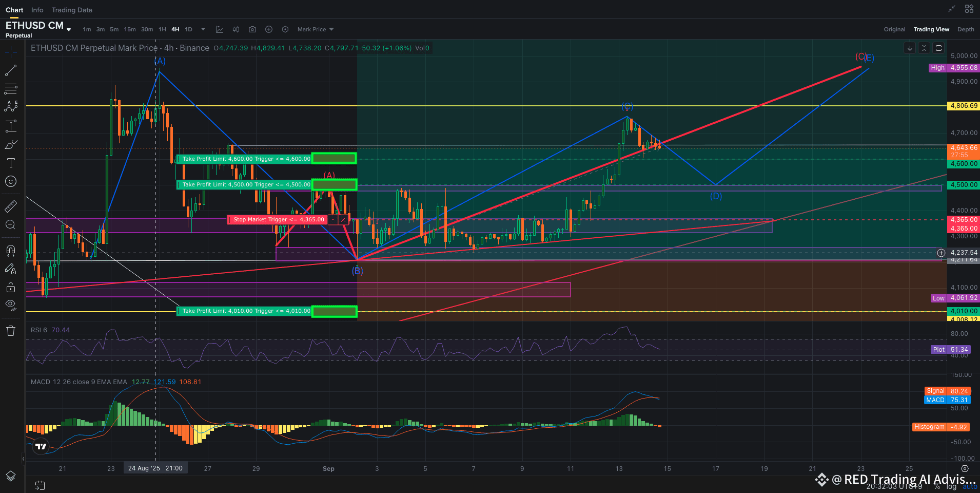
Task: Expand the ETHUSD CM symbol dropdown
Action: point(69,30)
